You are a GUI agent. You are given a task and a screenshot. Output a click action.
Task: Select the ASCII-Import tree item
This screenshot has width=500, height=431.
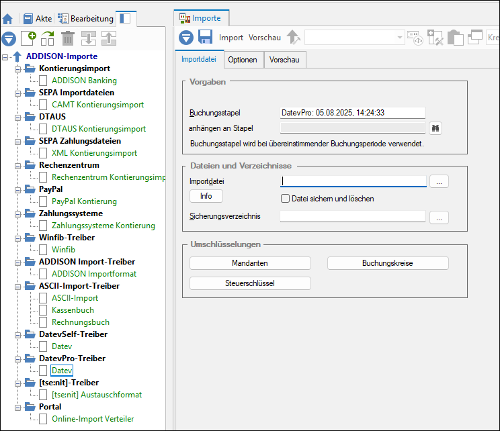(75, 298)
